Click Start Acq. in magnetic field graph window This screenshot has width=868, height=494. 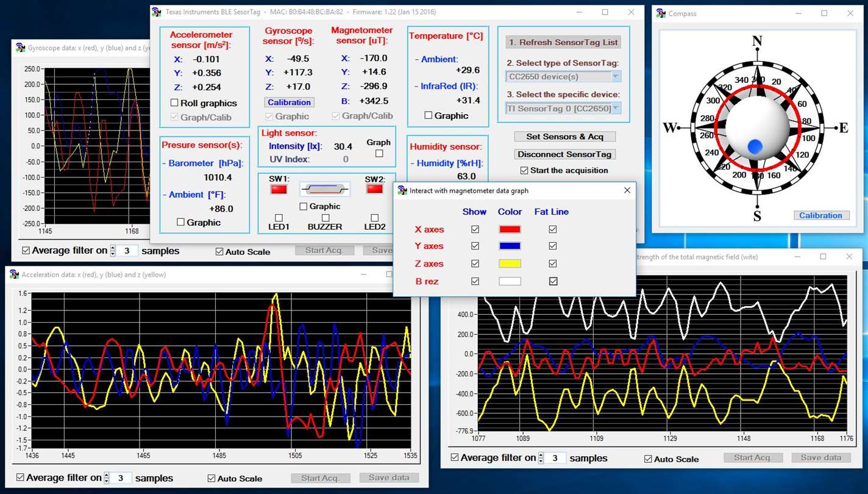pyautogui.click(x=753, y=457)
